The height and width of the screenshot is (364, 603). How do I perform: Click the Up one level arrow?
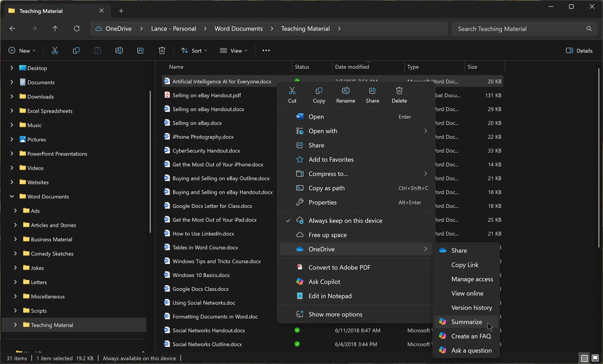55,29
